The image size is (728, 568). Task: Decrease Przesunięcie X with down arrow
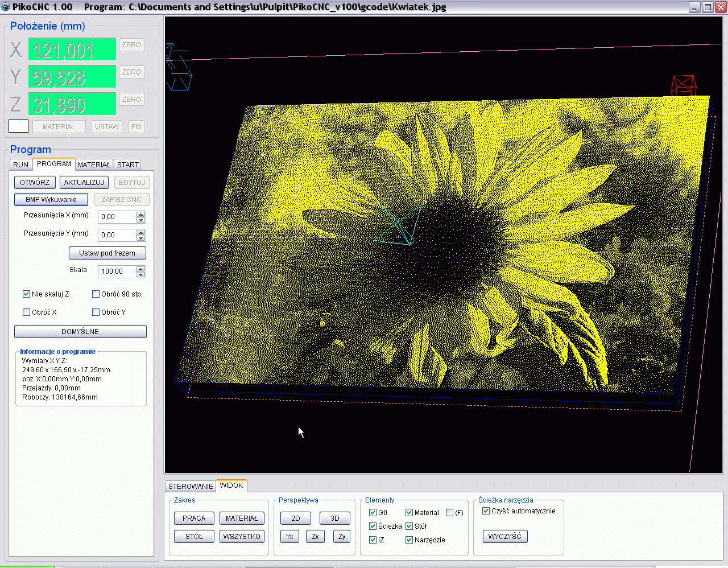coord(141,220)
